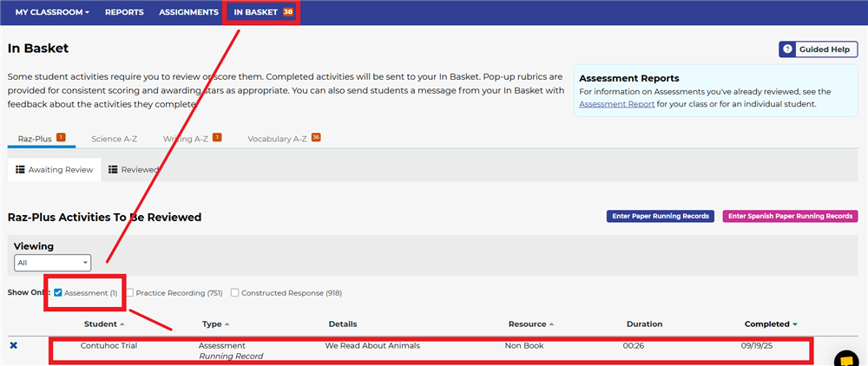Click the Resource column sort arrow
868x366 pixels.
point(549,324)
